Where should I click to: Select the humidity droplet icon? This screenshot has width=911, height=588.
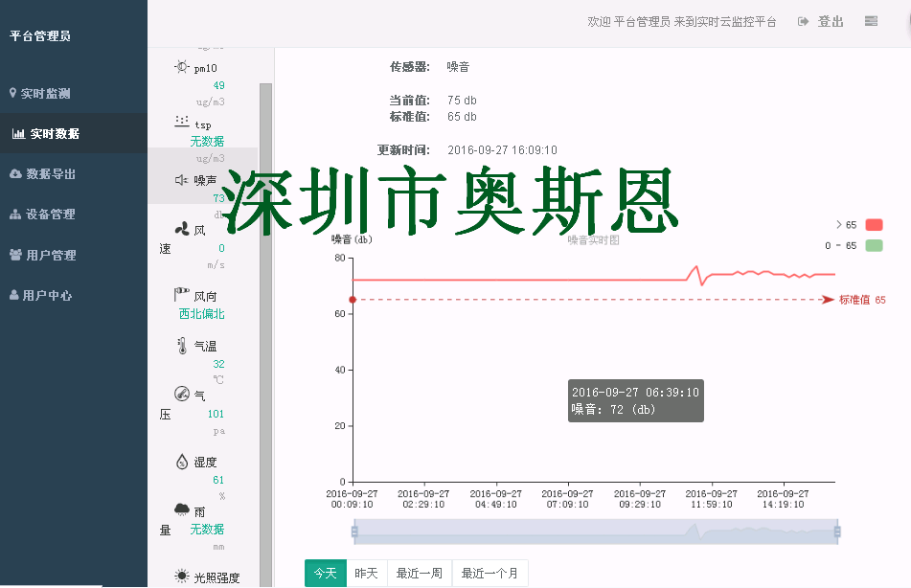pos(182,462)
